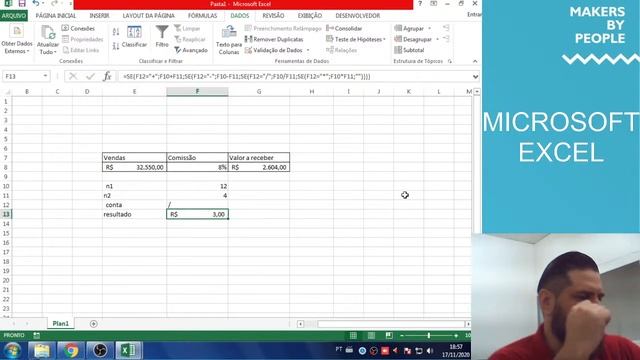This screenshot has height=360, width=640.
Task: Click the Obter Dados Externos icon
Action: [17, 31]
